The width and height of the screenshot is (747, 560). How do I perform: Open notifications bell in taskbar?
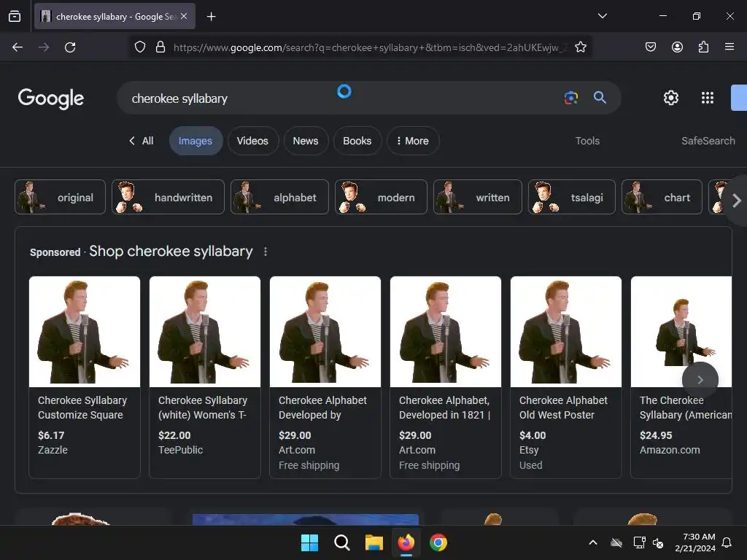pyautogui.click(x=727, y=542)
